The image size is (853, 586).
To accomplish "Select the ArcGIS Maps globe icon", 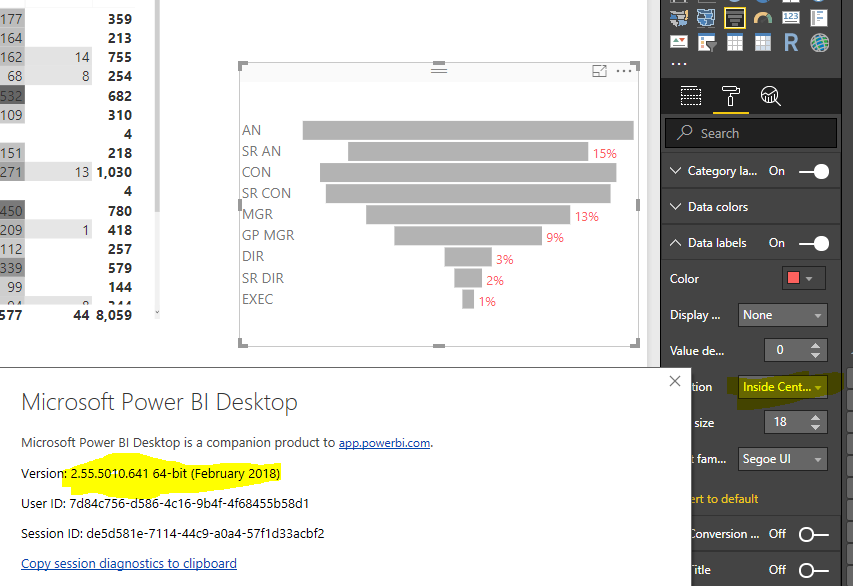I will (819, 42).
